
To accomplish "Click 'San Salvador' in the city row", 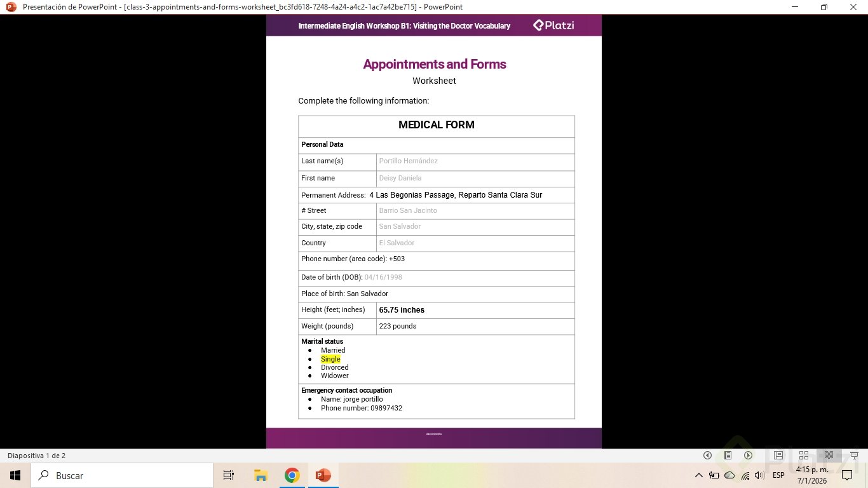I will [400, 226].
